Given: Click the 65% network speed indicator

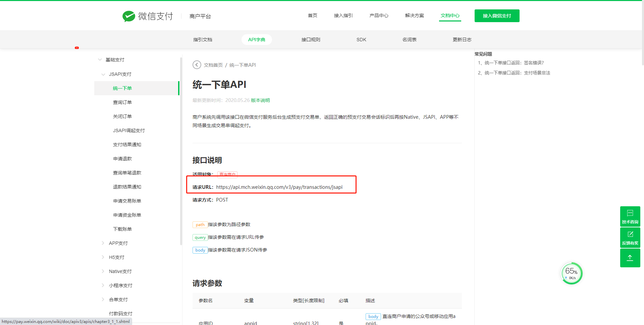Looking at the screenshot, I should tap(572, 273).
